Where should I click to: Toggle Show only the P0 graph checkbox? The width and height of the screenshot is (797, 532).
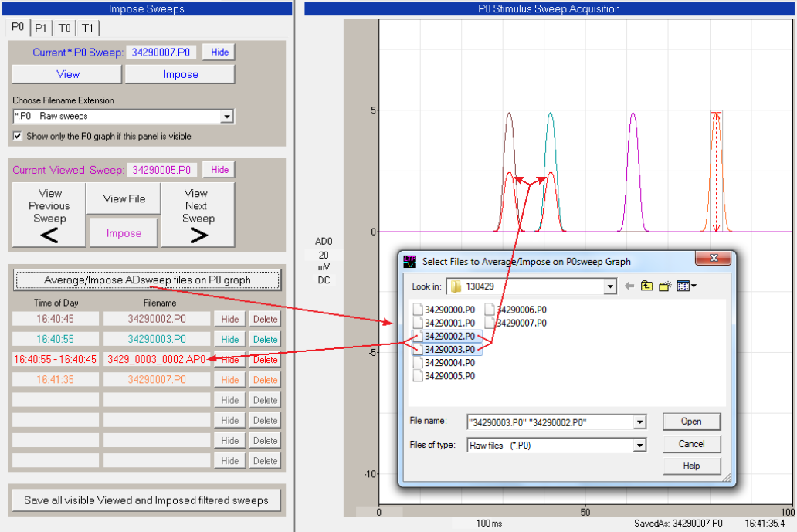click(18, 136)
